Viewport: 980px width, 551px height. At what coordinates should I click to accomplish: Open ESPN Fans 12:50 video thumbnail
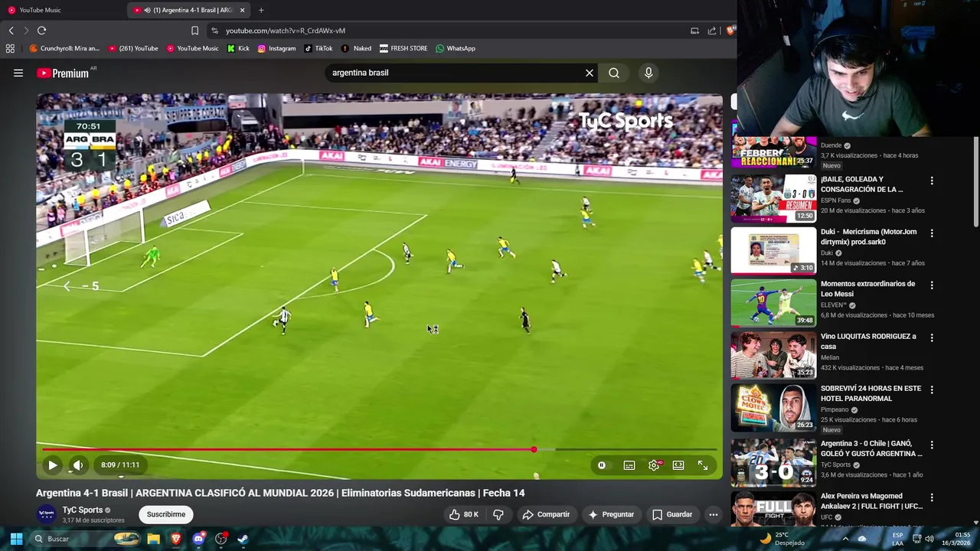point(773,198)
